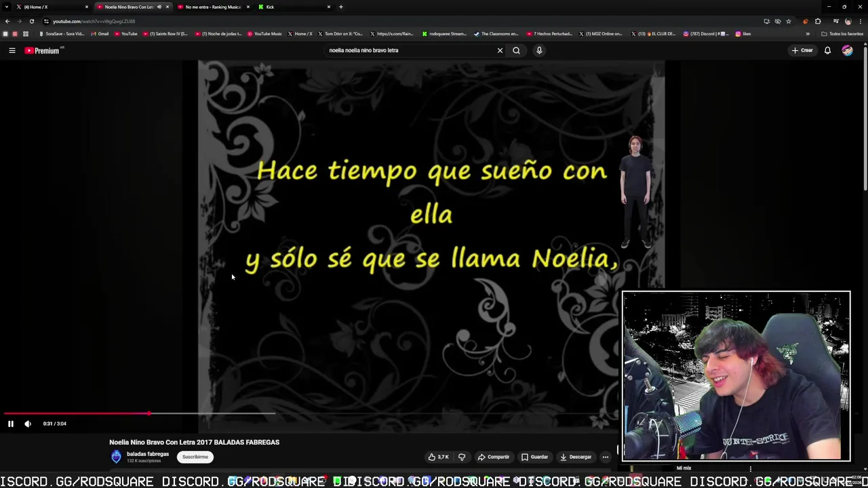The image size is (868, 488).
Task: Share the video via Compartir
Action: pyautogui.click(x=493, y=457)
